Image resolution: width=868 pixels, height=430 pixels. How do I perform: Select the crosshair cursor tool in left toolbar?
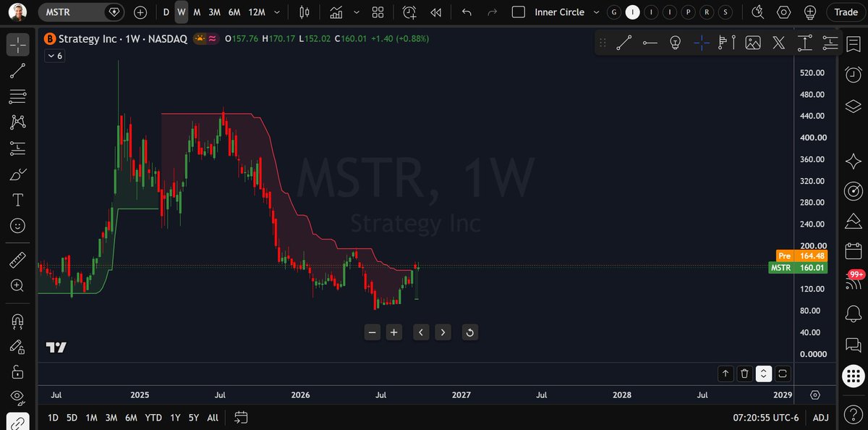(x=18, y=45)
